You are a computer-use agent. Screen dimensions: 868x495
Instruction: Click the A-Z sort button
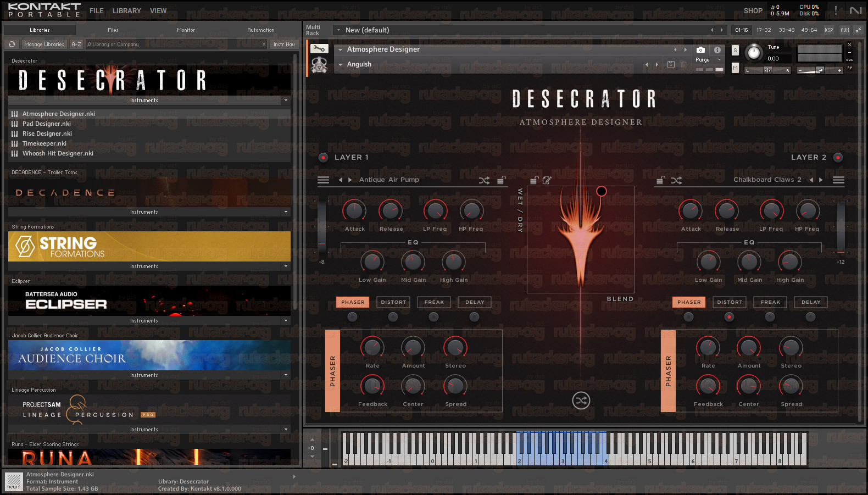coord(76,45)
